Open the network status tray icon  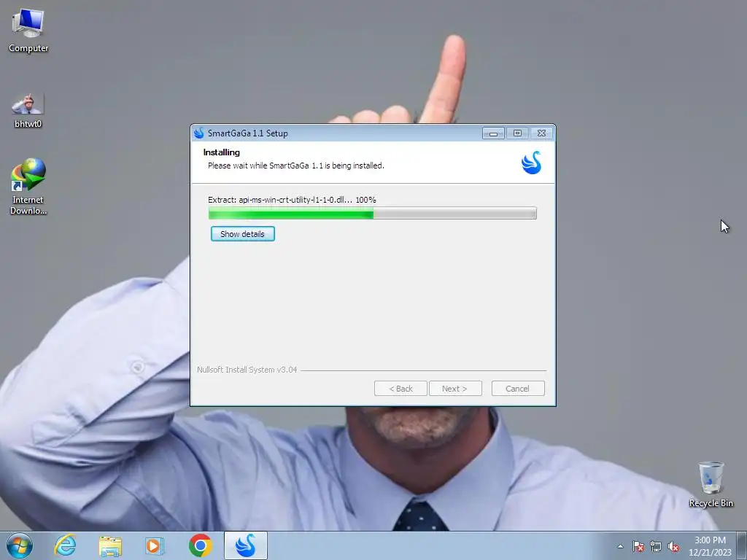pos(656,546)
